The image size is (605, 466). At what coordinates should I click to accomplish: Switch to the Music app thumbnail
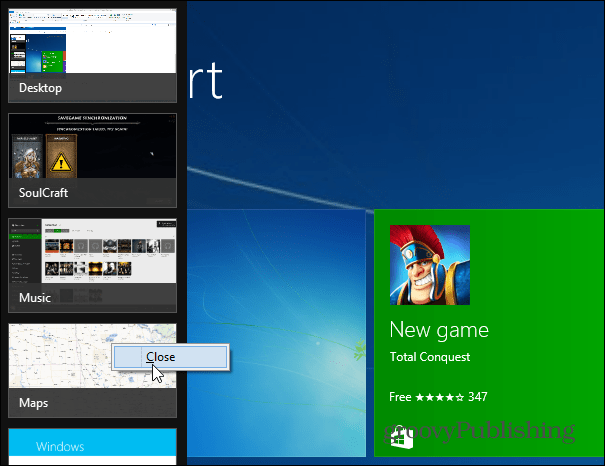(x=93, y=265)
